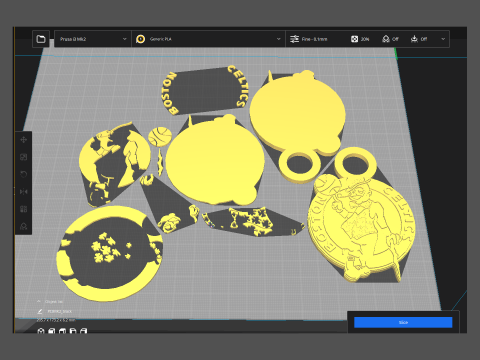Select the small basketball model

pos(160,136)
